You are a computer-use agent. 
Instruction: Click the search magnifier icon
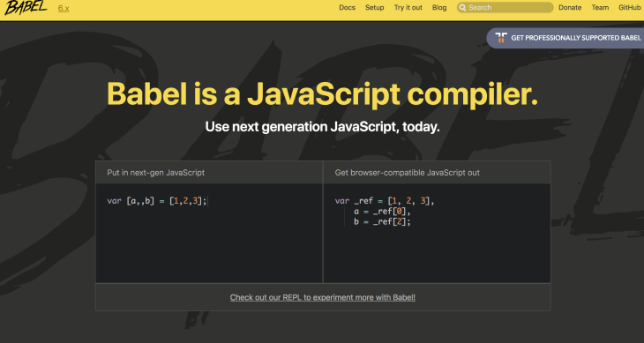point(462,7)
